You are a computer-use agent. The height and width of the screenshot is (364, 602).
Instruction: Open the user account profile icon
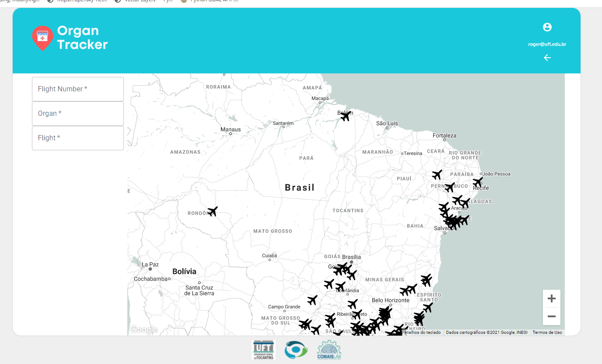pos(547,27)
